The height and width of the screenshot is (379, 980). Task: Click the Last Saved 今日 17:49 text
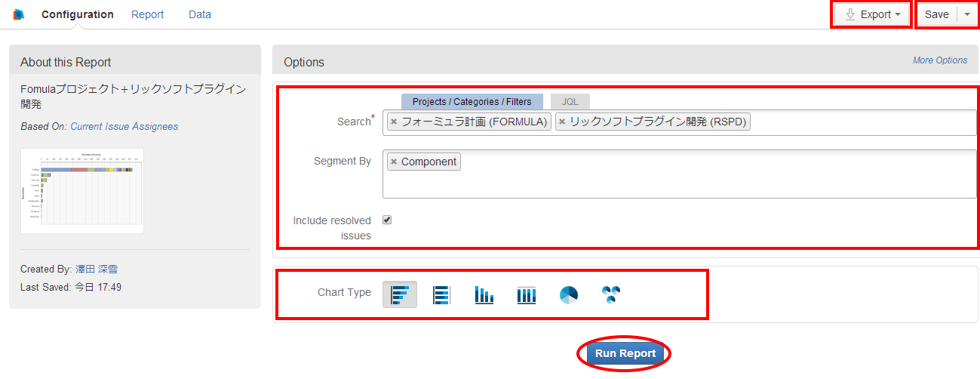click(71, 287)
